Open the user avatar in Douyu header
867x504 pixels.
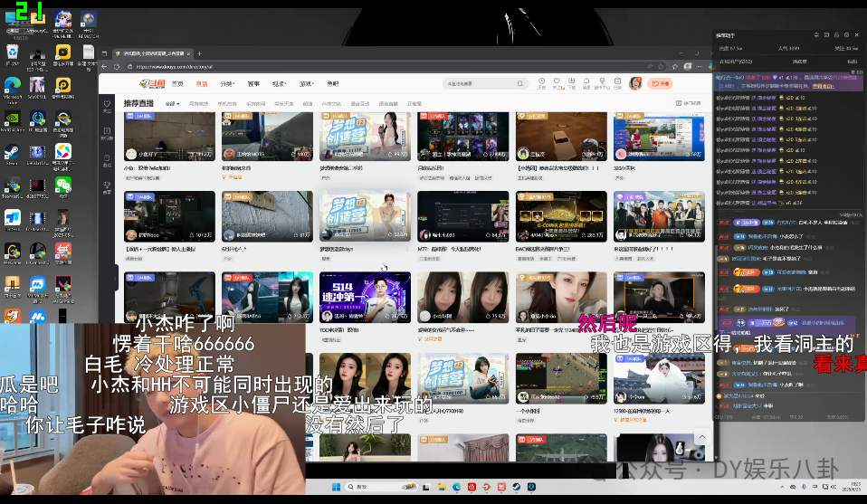point(635,83)
